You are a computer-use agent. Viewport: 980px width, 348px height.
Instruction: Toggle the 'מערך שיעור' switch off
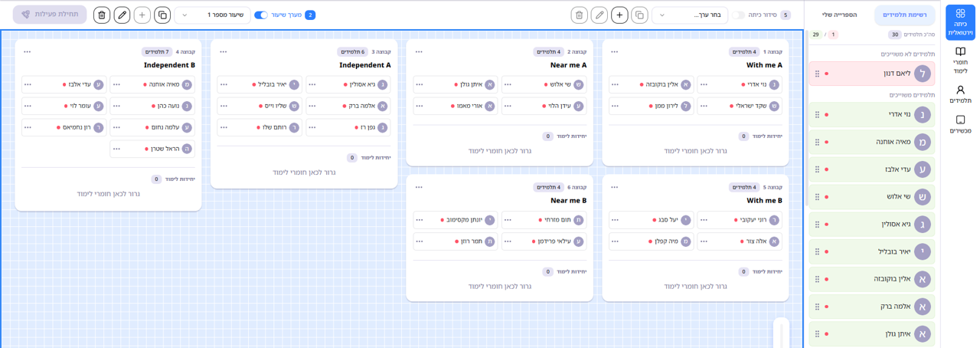point(261,15)
